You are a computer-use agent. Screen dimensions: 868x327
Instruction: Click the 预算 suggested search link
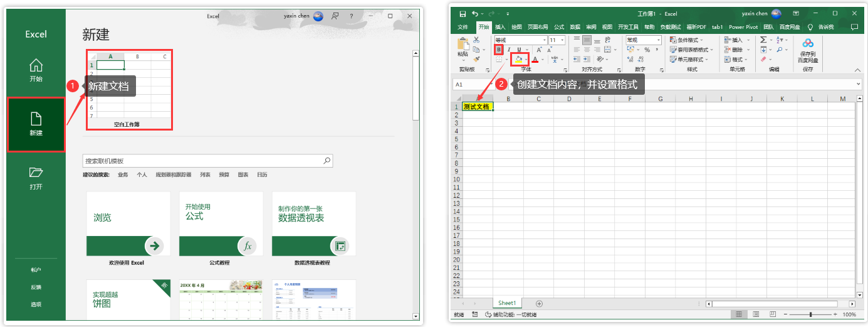click(224, 174)
